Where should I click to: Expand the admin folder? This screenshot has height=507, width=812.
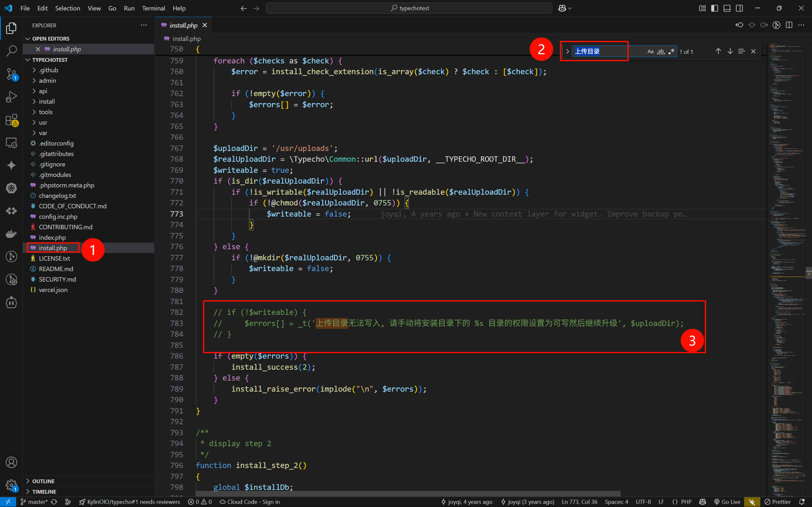coord(47,81)
